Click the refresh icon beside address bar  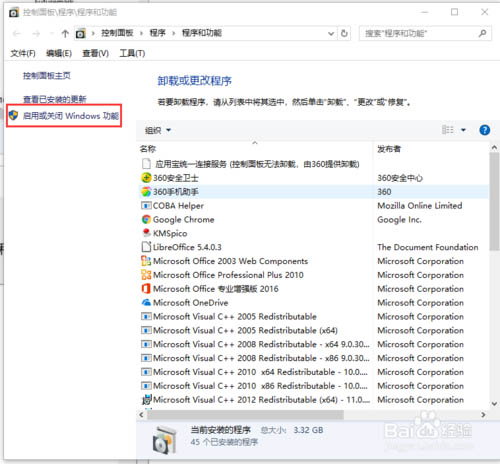click(344, 33)
